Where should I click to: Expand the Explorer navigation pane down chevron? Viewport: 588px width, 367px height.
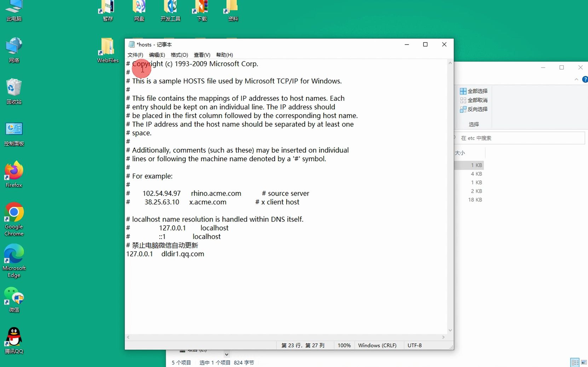click(227, 354)
